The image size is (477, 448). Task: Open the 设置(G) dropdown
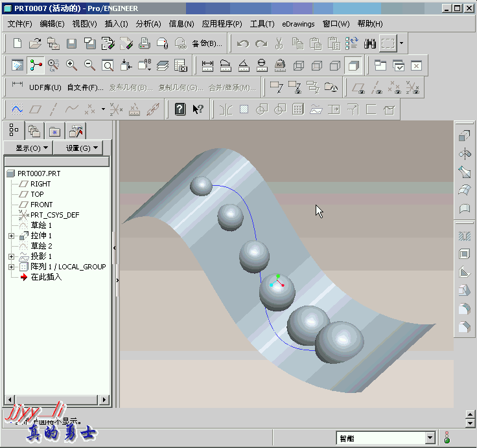[78, 148]
